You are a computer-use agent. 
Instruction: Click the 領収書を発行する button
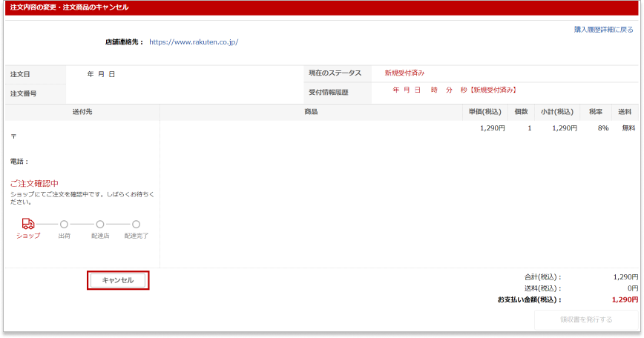[586, 319]
